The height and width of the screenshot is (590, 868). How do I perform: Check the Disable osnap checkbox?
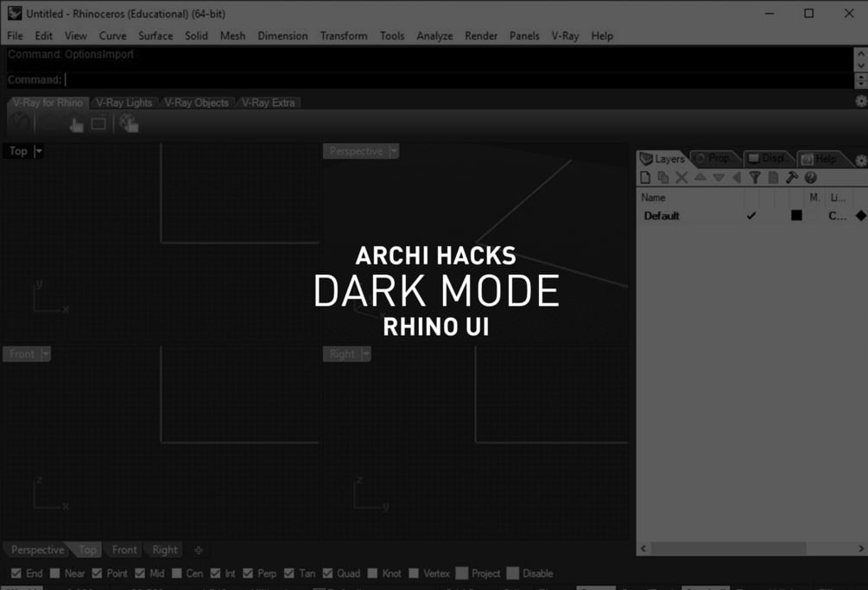click(513, 574)
